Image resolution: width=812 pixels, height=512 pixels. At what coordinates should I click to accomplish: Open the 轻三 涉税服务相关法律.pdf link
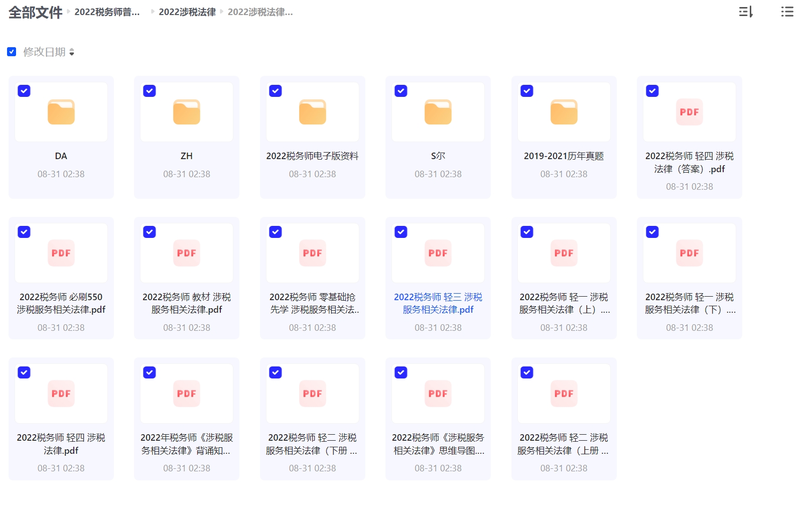click(438, 303)
